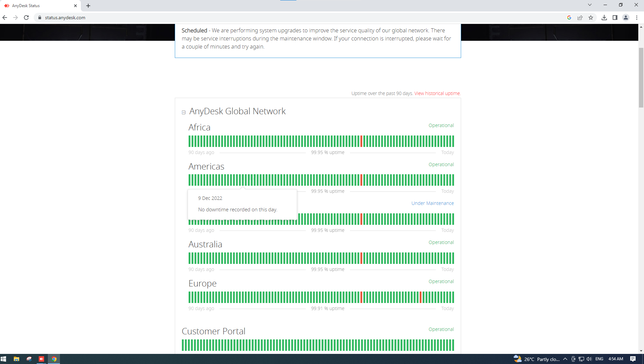Open the Chrome three-dot menu

[637, 18]
